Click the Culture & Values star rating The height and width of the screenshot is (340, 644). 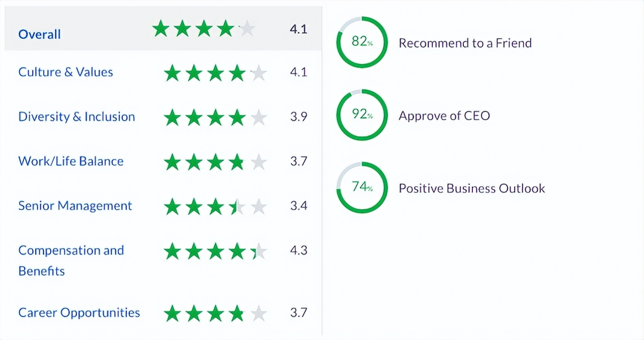click(215, 73)
